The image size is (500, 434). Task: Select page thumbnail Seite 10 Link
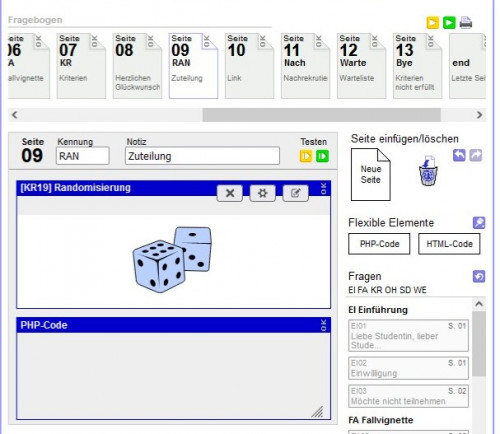click(x=249, y=66)
